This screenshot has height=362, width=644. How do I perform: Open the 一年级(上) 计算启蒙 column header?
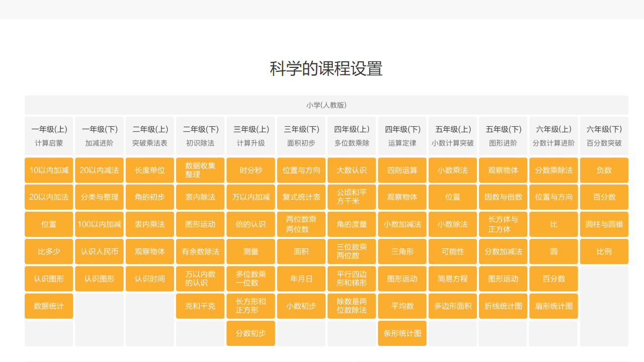(49, 136)
